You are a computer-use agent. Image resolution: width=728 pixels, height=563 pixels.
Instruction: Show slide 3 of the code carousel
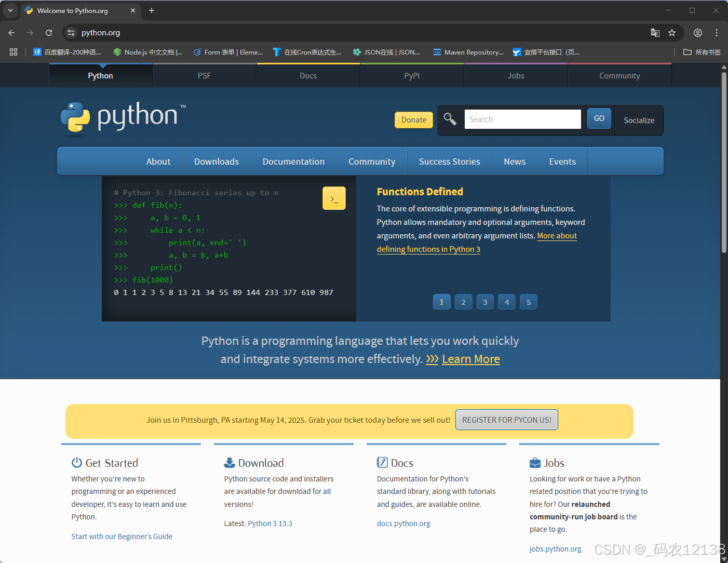click(x=485, y=302)
